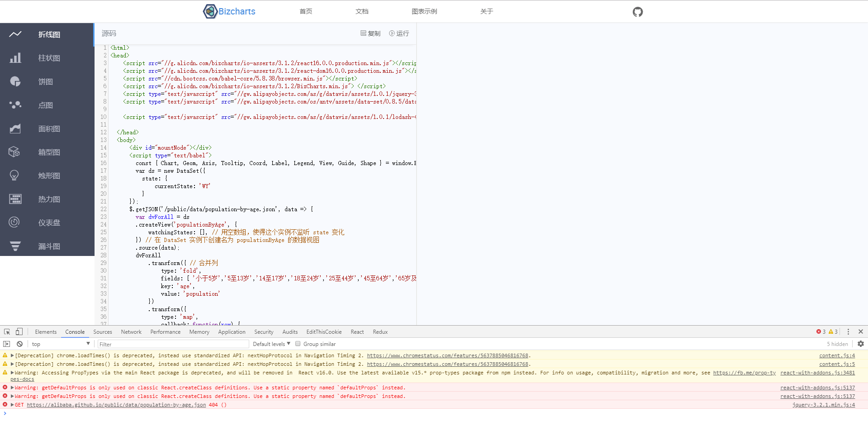Select the 饼图 (pie chart) icon
Viewport: 868px width, 426px height.
tap(15, 81)
